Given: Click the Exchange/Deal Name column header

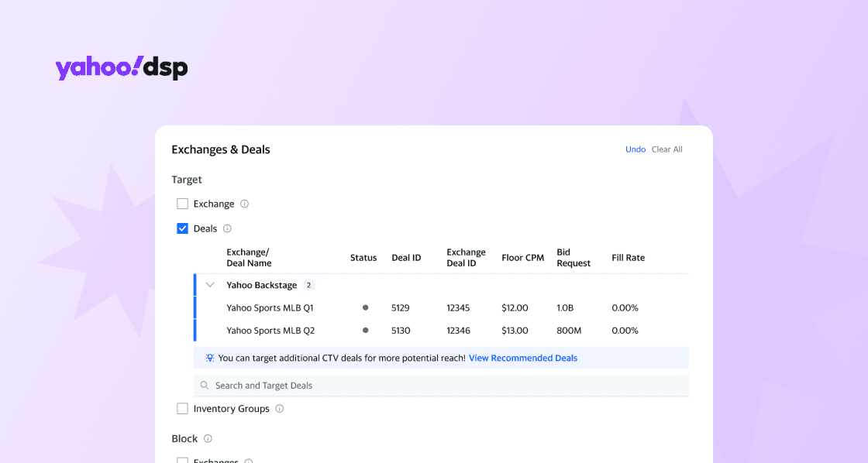Looking at the screenshot, I should [249, 258].
